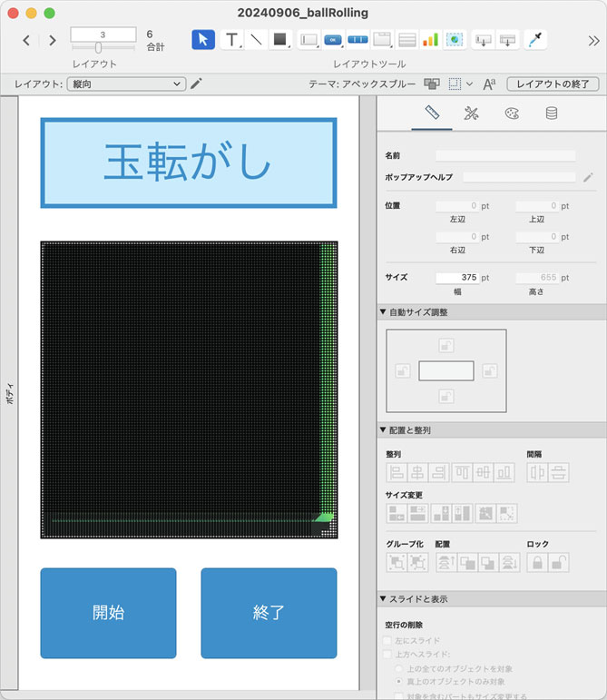This screenshot has width=607, height=700.
Task: Click the layout number field showing 3
Action: pos(103,35)
